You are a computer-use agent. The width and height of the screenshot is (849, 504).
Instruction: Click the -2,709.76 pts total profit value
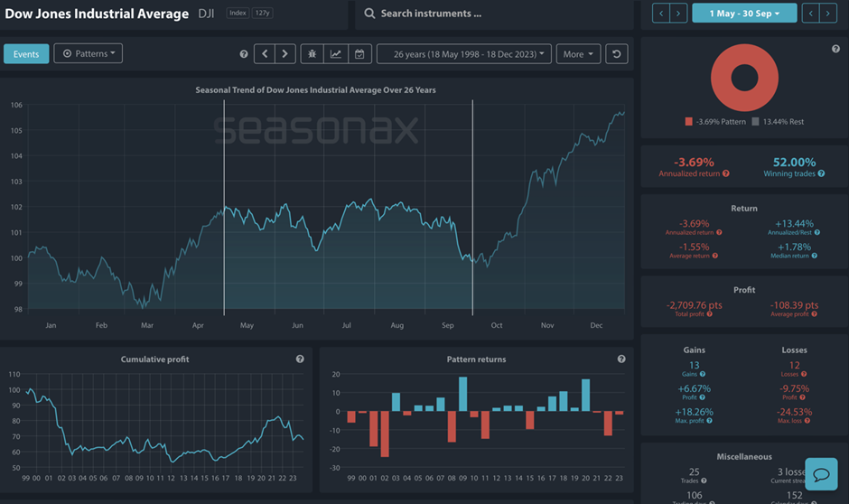coord(695,305)
